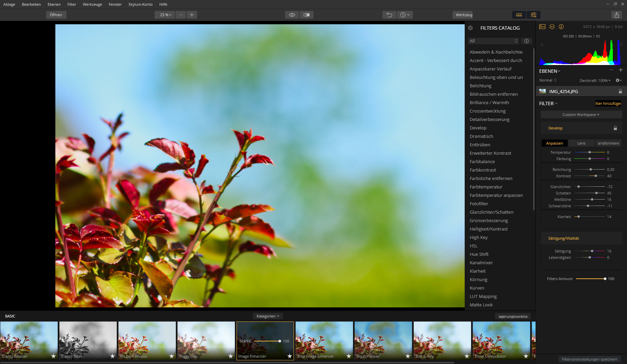Toggle favorite star on Fix Dark Photos
The image size is (627, 364).
171,356
